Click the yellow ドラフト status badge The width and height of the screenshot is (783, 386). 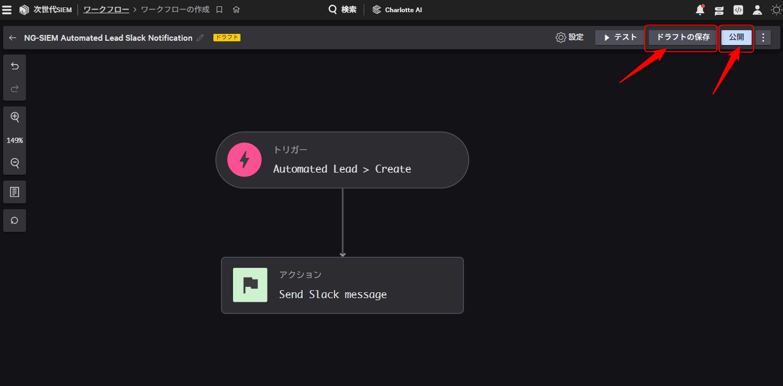point(227,37)
